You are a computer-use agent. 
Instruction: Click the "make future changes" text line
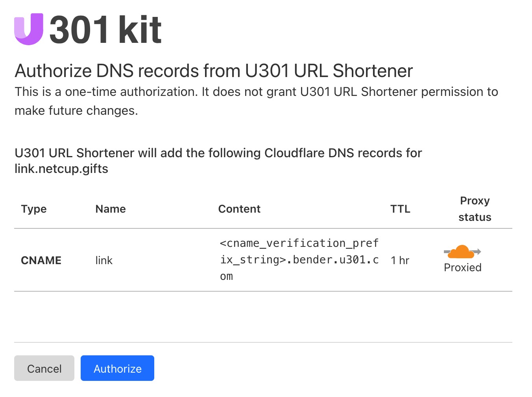pyautogui.click(x=76, y=111)
